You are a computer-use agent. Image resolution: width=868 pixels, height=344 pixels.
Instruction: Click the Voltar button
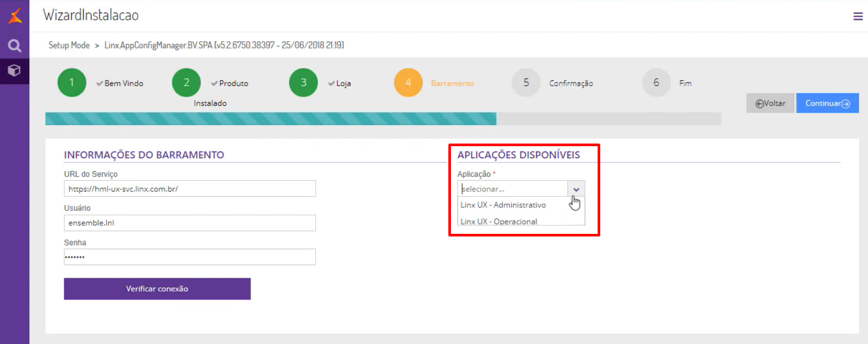tap(770, 103)
